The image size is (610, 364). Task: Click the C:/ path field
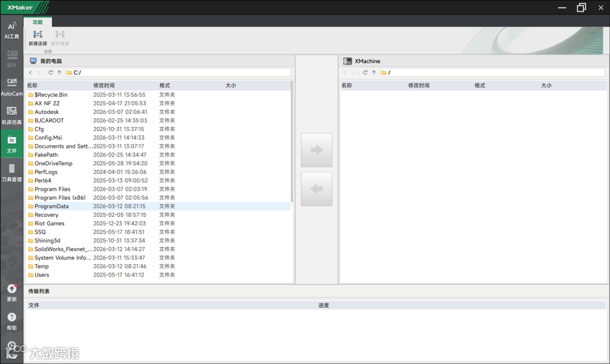178,72
